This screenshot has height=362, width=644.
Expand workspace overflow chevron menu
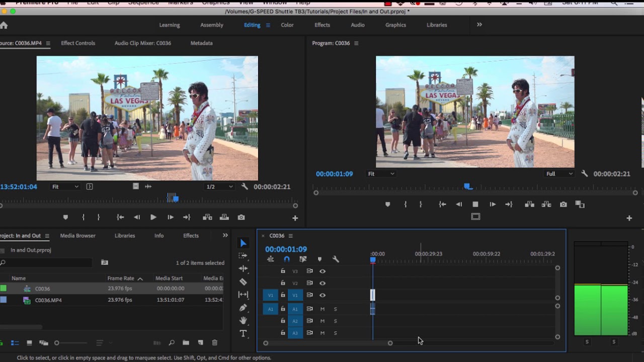(x=479, y=25)
